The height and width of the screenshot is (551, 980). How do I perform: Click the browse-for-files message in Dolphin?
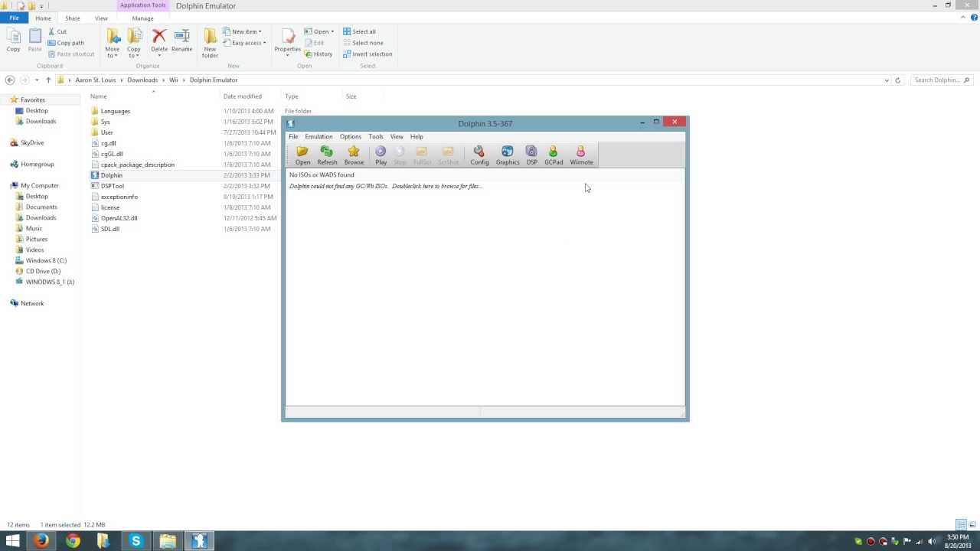point(386,186)
